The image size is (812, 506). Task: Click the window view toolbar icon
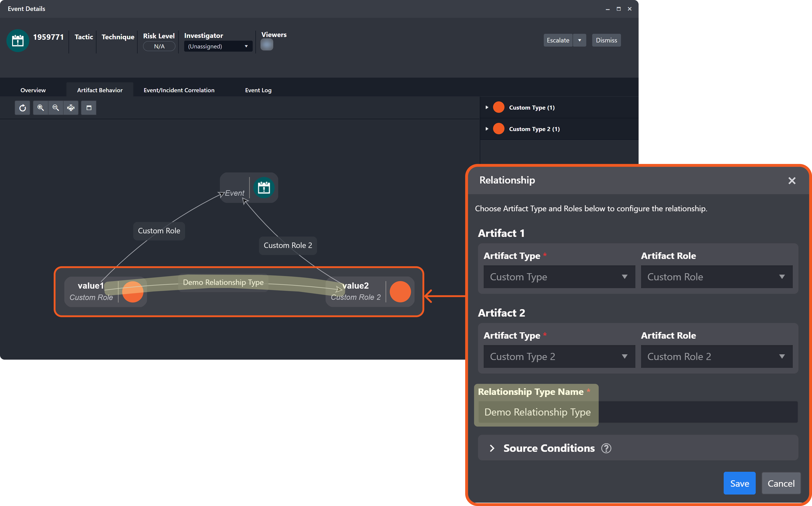click(x=89, y=108)
